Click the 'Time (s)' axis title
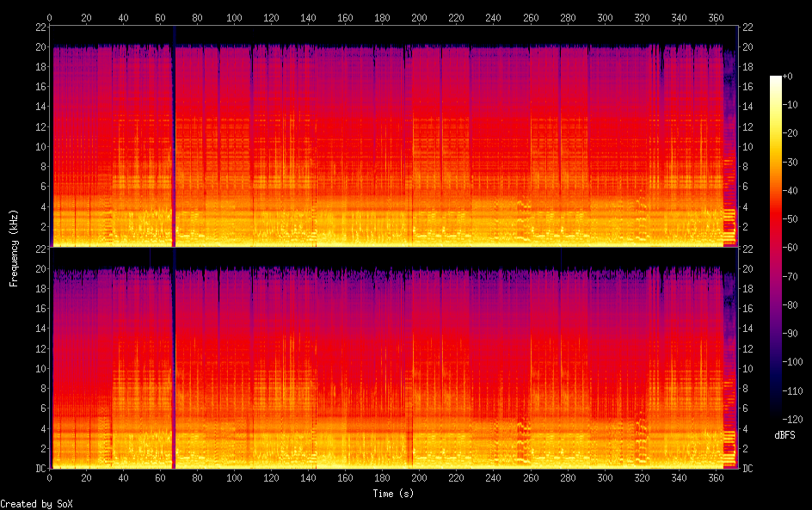 (394, 494)
